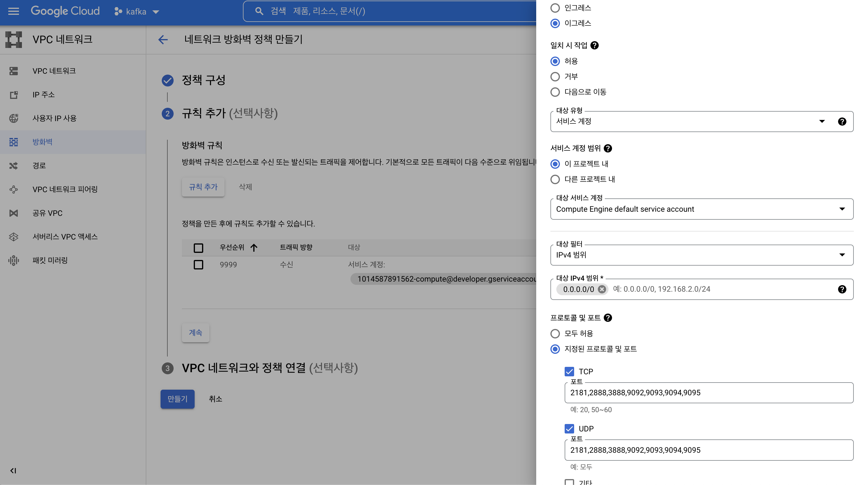This screenshot has height=485, width=868.
Task: Open the hamburger navigation menu
Action: (13, 12)
